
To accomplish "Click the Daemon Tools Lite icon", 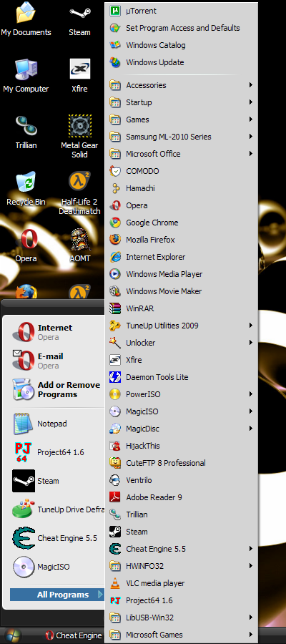I will [x=115, y=377].
